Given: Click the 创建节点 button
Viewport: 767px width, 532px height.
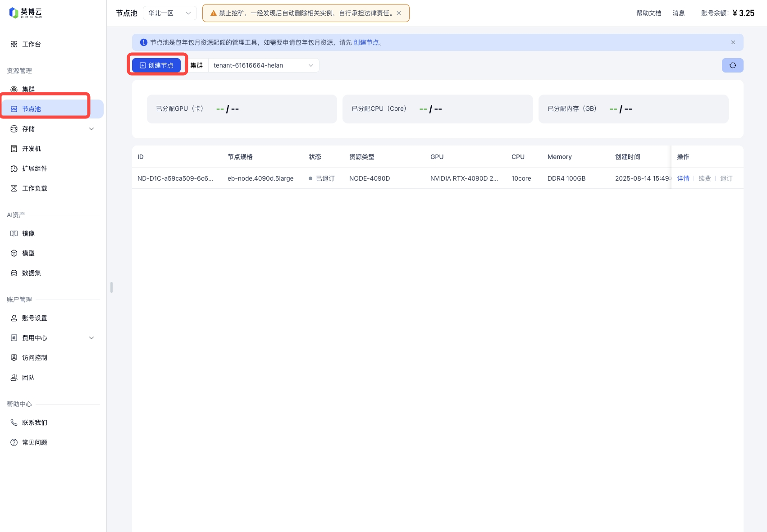Looking at the screenshot, I should 156,65.
